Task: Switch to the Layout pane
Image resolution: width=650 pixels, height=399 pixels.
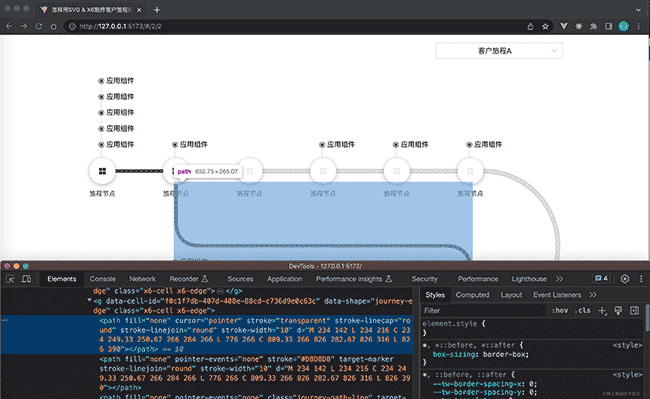Action: (x=511, y=295)
